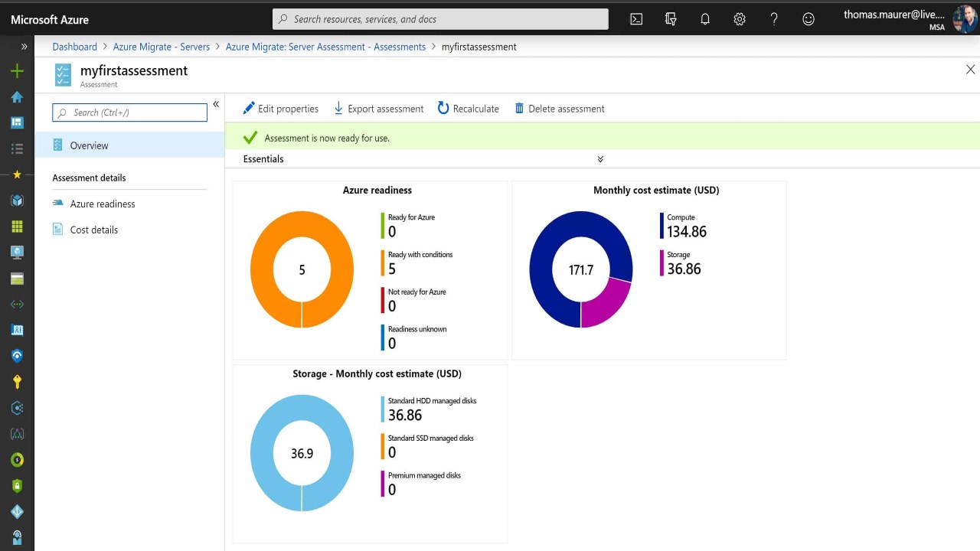Open the blue building sidebar icon
980x551 pixels.
17,330
